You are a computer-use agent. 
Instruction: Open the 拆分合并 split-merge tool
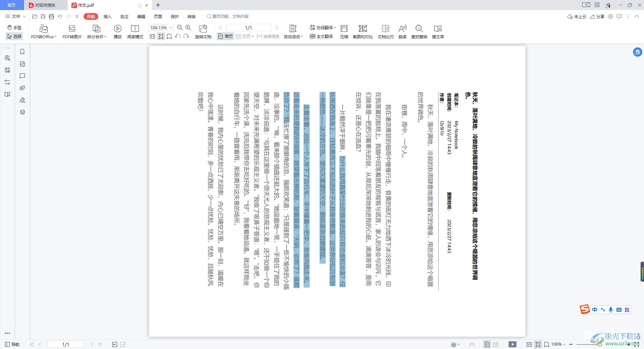tap(96, 29)
